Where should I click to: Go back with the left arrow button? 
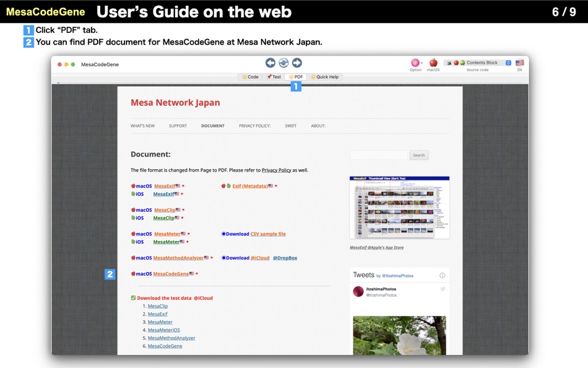click(x=270, y=63)
